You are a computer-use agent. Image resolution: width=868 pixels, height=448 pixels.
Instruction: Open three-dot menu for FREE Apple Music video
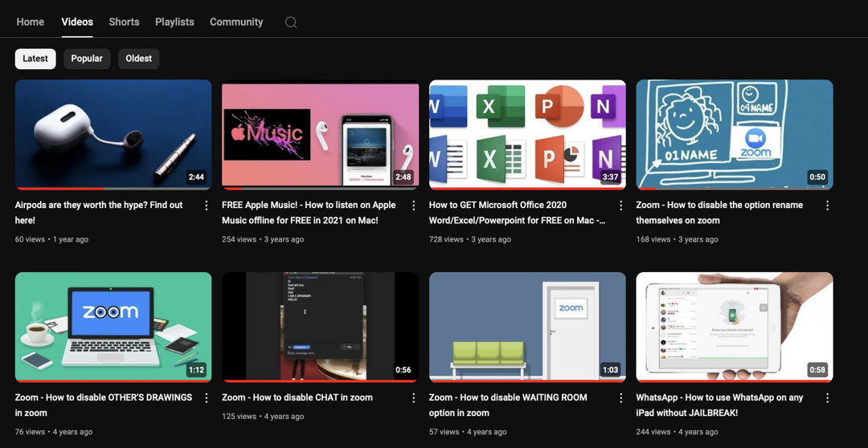point(414,206)
